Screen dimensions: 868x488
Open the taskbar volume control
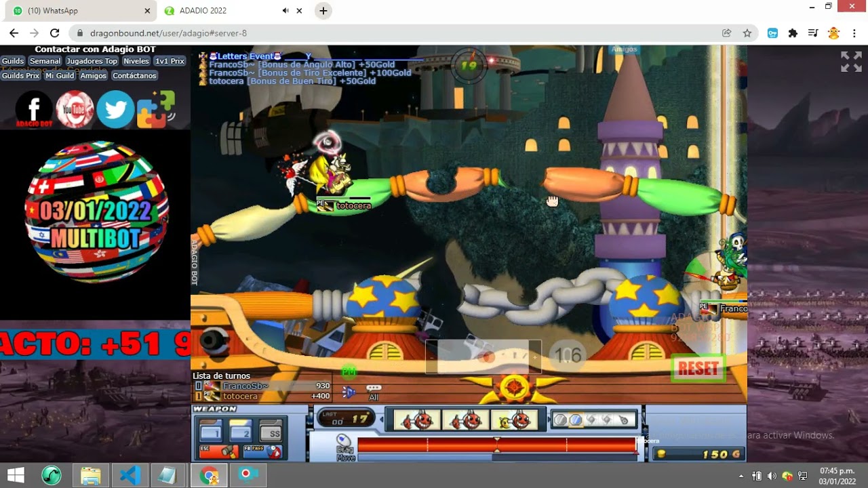[772, 476]
